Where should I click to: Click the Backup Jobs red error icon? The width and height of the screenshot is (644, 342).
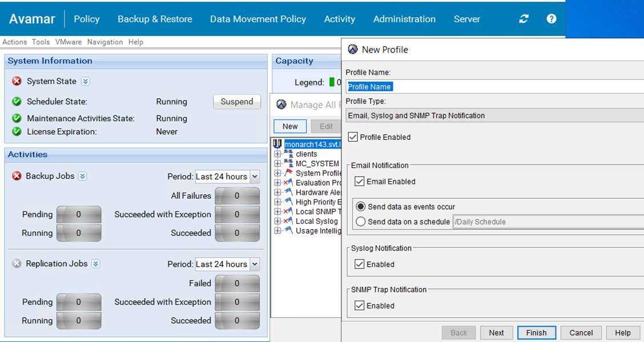pos(17,176)
